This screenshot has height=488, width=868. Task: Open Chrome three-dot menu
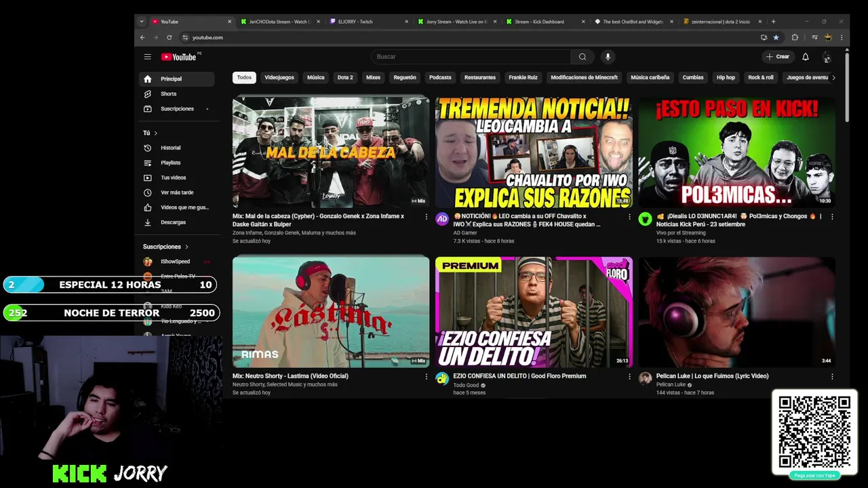842,37
